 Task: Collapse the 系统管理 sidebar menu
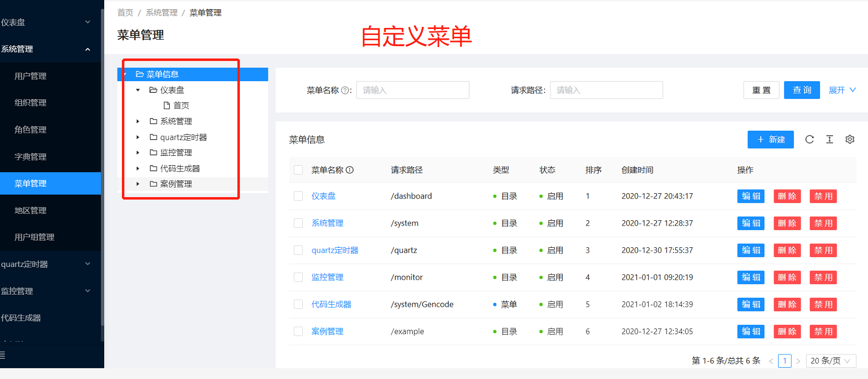click(x=50, y=49)
